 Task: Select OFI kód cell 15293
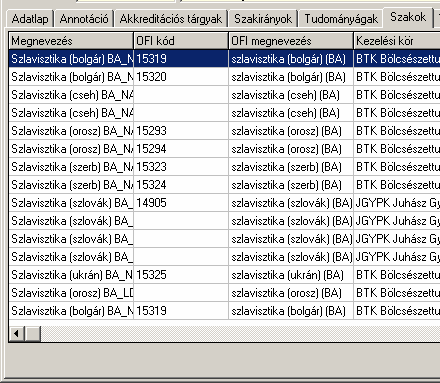click(181, 131)
